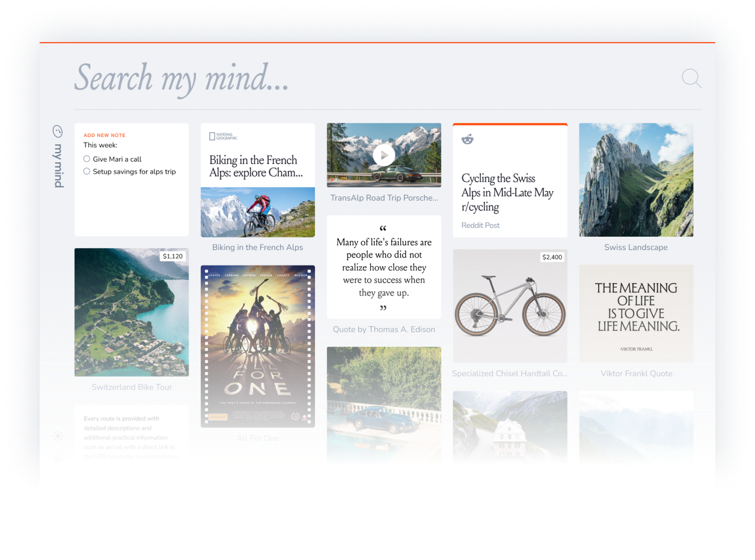Click the search magnifier icon
Image resolution: width=755 pixels, height=560 pixels.
pyautogui.click(x=691, y=79)
